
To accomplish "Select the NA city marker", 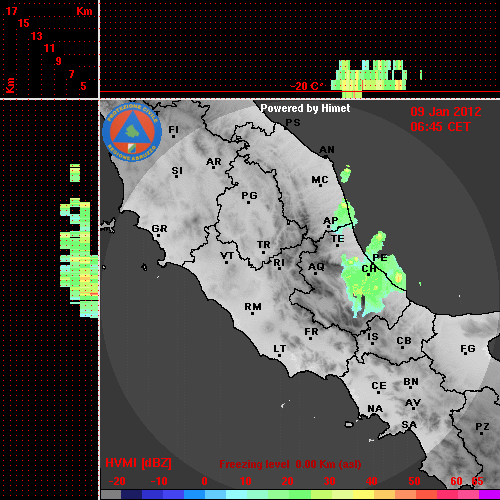I will pos(375,409).
